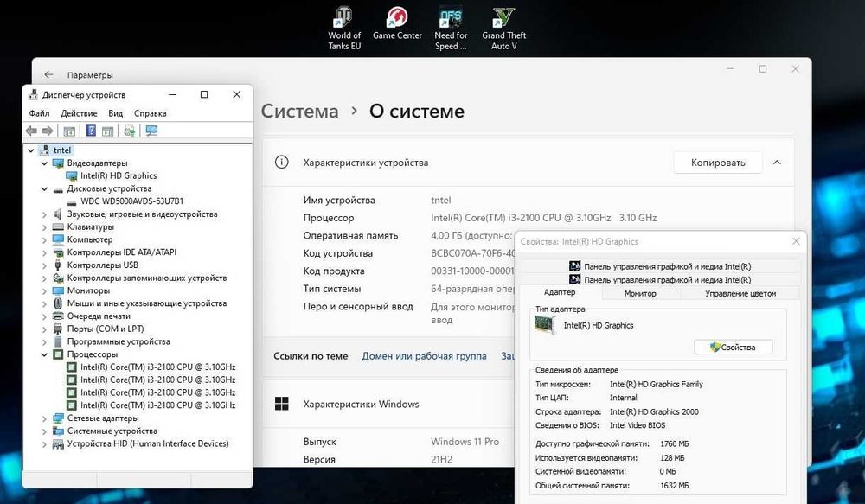Screen dimensions: 865x504
Task: Switch to Управление цветом tab
Action: (x=740, y=293)
